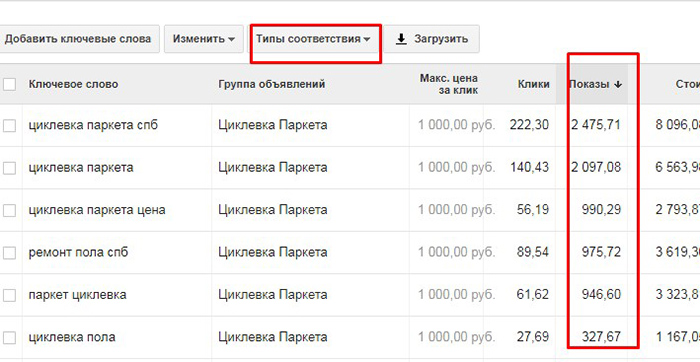700x362 pixels.
Task: Check the box for циклевка паркета спб
Action: pos(9,126)
